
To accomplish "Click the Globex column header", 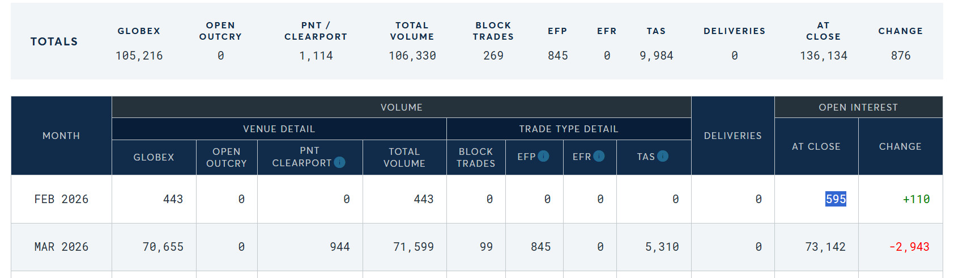I will 154,157.
